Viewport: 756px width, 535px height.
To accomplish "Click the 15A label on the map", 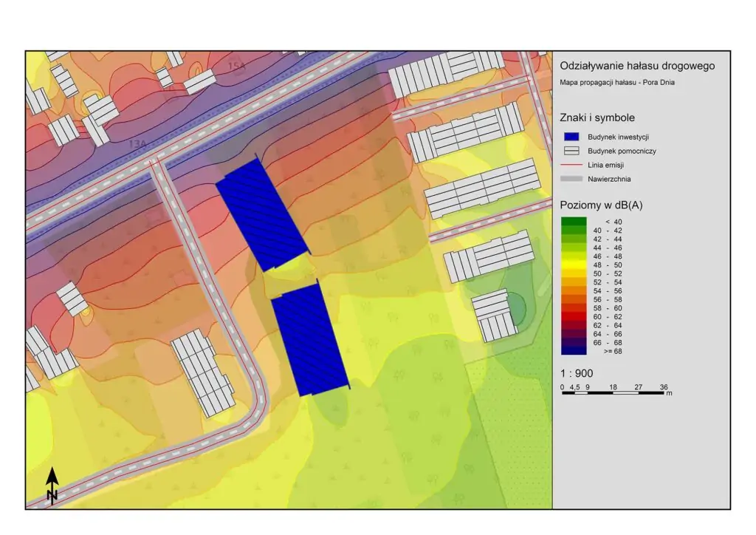I will 236,68.
